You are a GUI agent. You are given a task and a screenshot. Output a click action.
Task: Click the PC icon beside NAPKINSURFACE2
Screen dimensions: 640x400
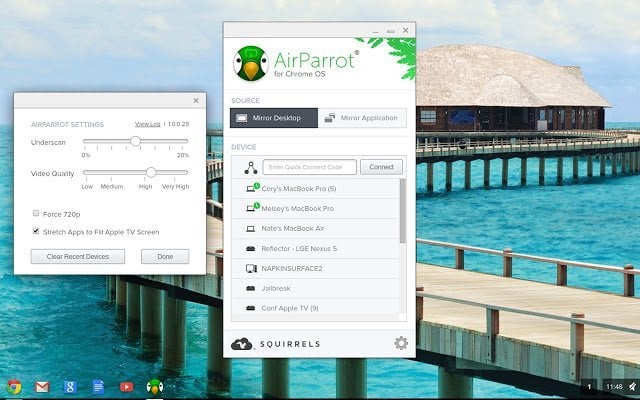pyautogui.click(x=251, y=268)
